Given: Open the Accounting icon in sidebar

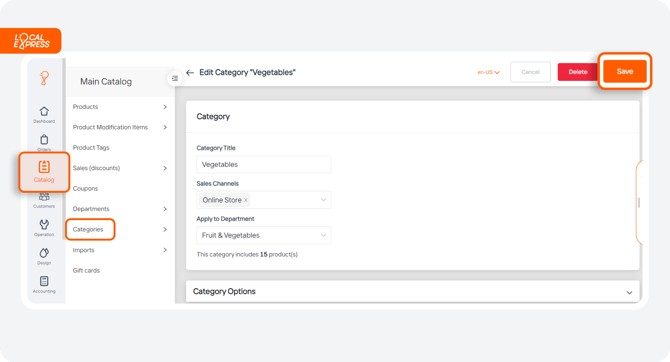Looking at the screenshot, I should (x=44, y=281).
